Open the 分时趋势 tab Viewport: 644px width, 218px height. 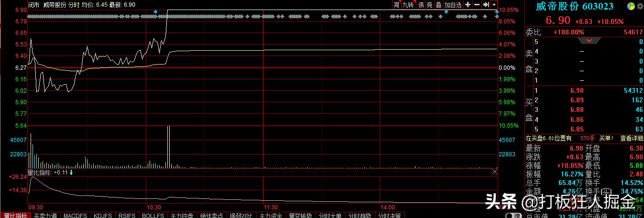[x=360, y=216]
